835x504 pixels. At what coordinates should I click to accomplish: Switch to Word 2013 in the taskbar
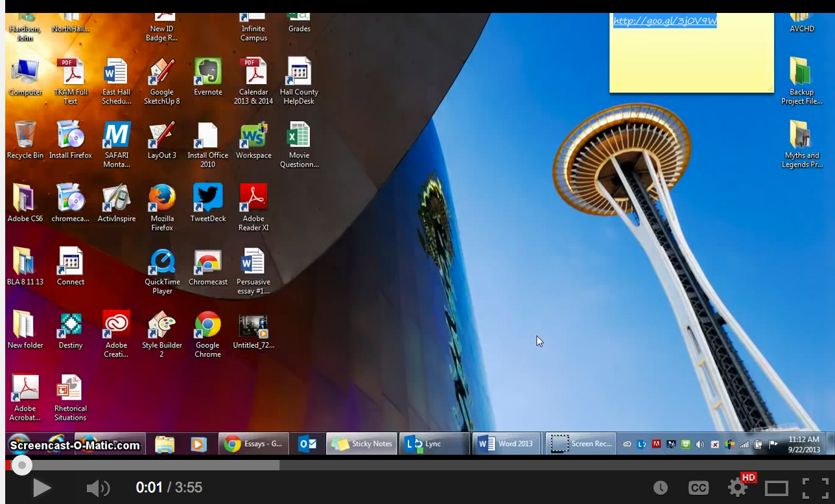pyautogui.click(x=506, y=444)
